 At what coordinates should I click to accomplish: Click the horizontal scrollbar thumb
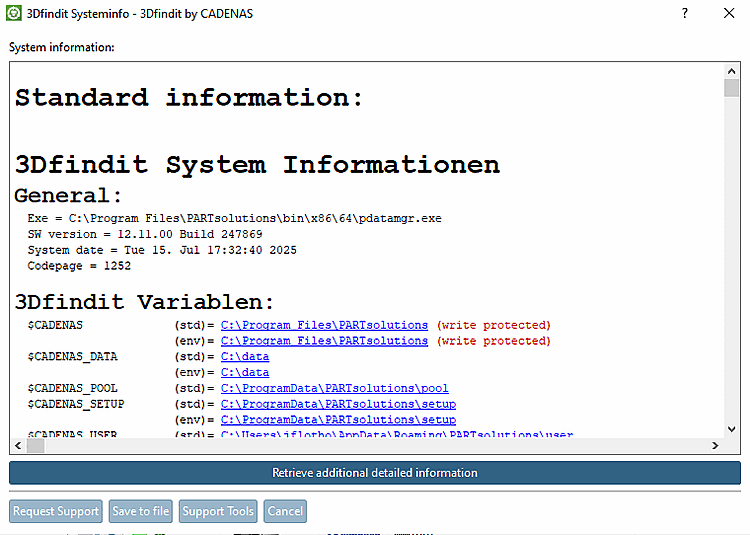(35, 446)
